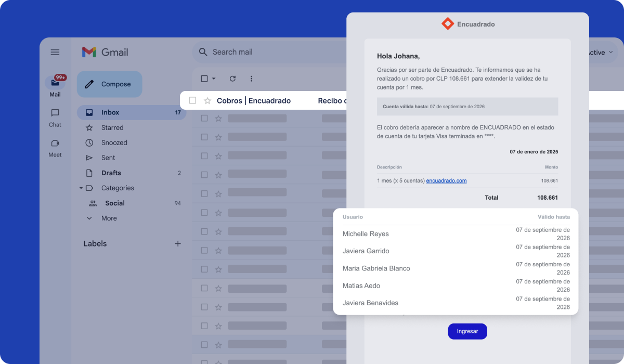Viewport: 624px width, 364px height.
Task: Click the Válido hasta column header
Action: 554,217
